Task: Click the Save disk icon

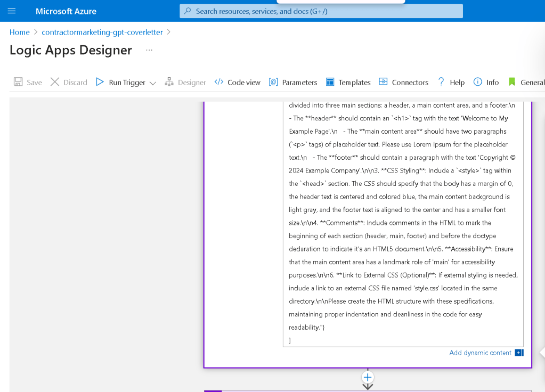Action: tap(18, 82)
